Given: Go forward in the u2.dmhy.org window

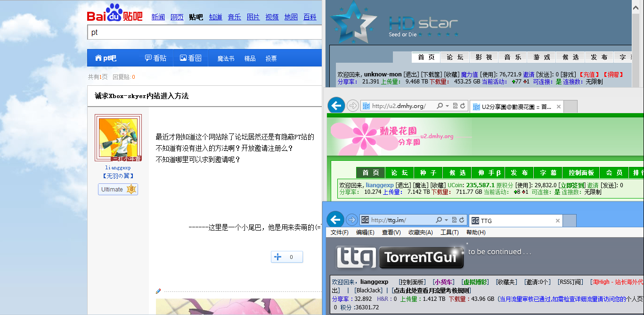Looking at the screenshot, I should 352,106.
